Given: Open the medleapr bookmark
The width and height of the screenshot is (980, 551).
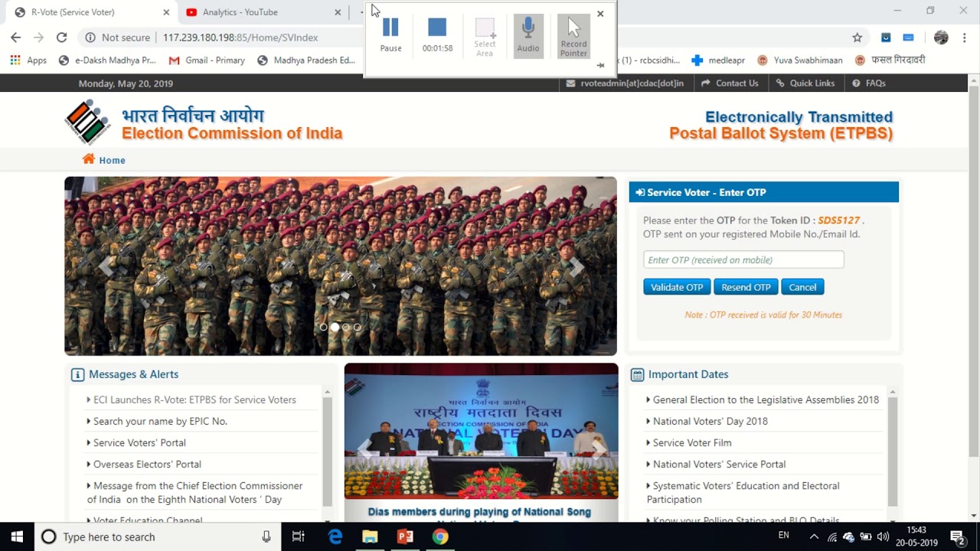Looking at the screenshot, I should (x=718, y=60).
